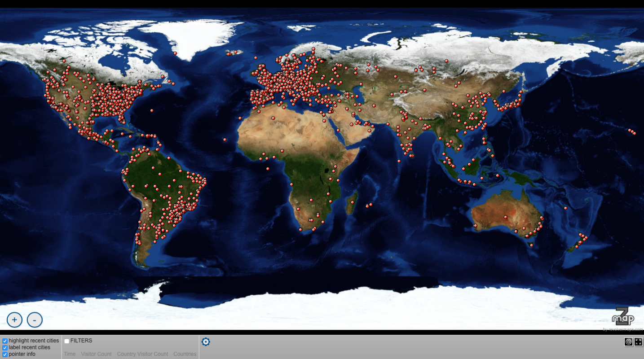Select the Country Visitor Count filter tab
Viewport: 644px width, 359px height.
[142, 354]
